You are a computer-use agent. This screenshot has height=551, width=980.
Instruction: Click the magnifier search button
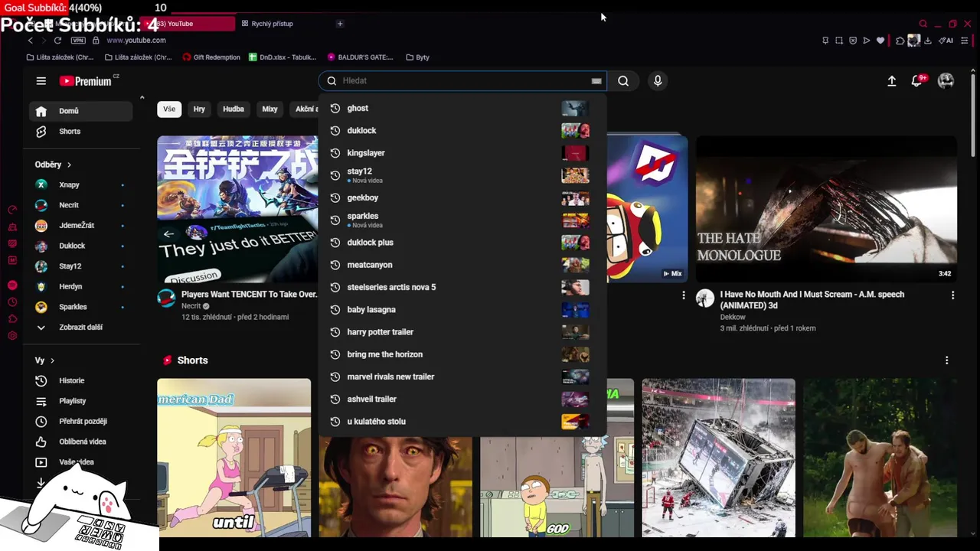coord(623,81)
